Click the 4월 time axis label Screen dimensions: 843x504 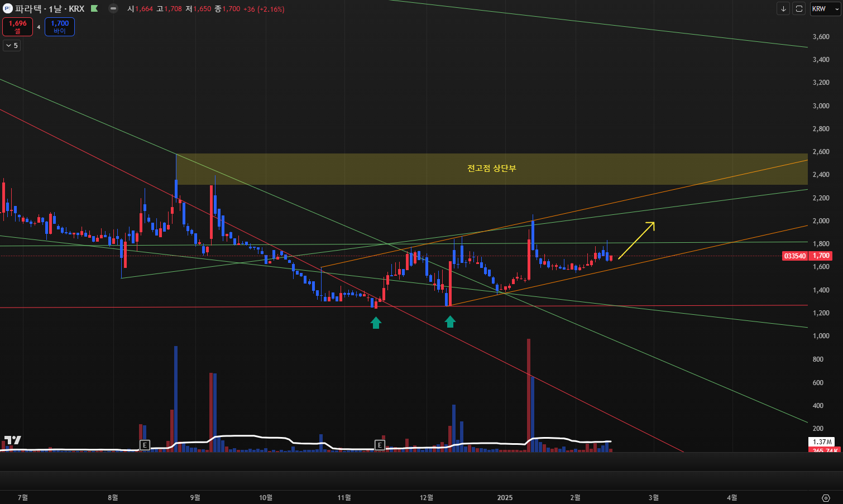tap(732, 497)
